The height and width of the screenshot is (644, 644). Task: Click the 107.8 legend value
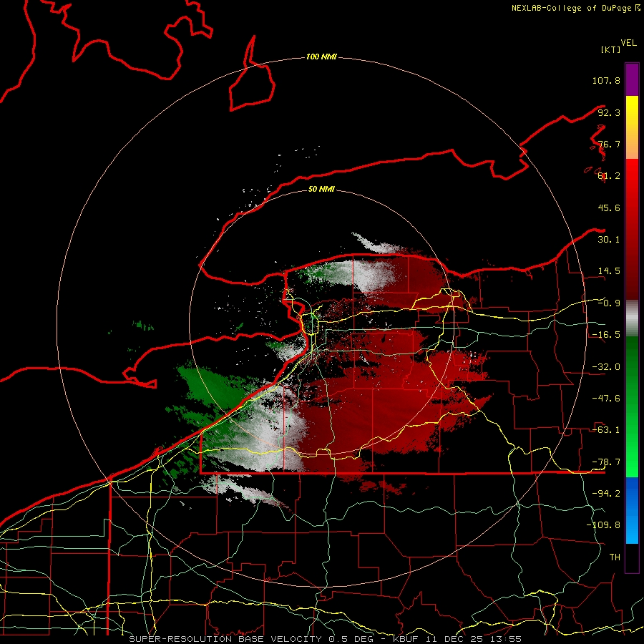(x=606, y=80)
